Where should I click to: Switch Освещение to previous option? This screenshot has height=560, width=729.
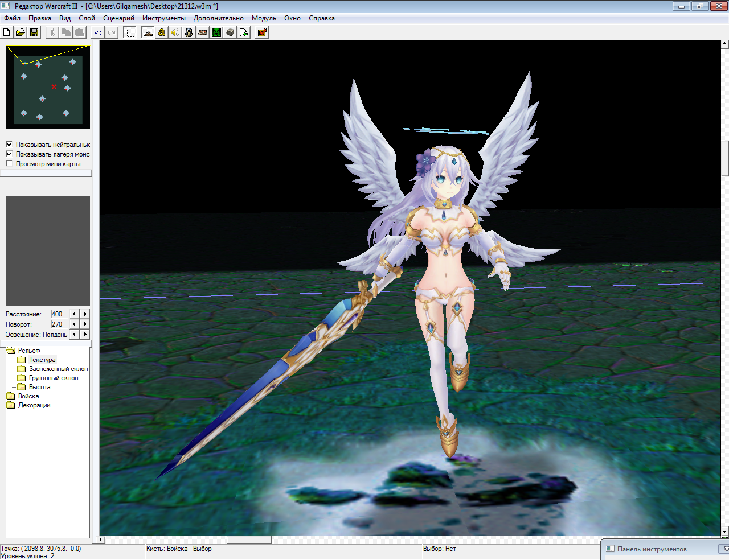74,334
